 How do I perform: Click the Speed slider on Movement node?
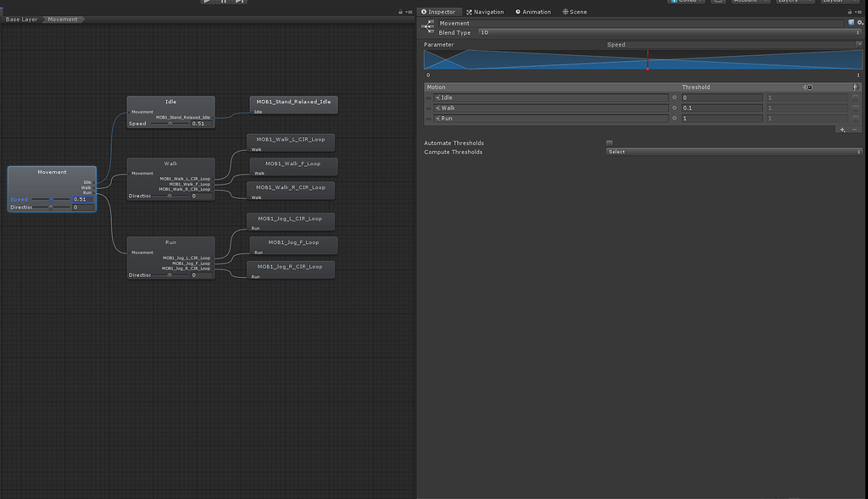coord(51,199)
